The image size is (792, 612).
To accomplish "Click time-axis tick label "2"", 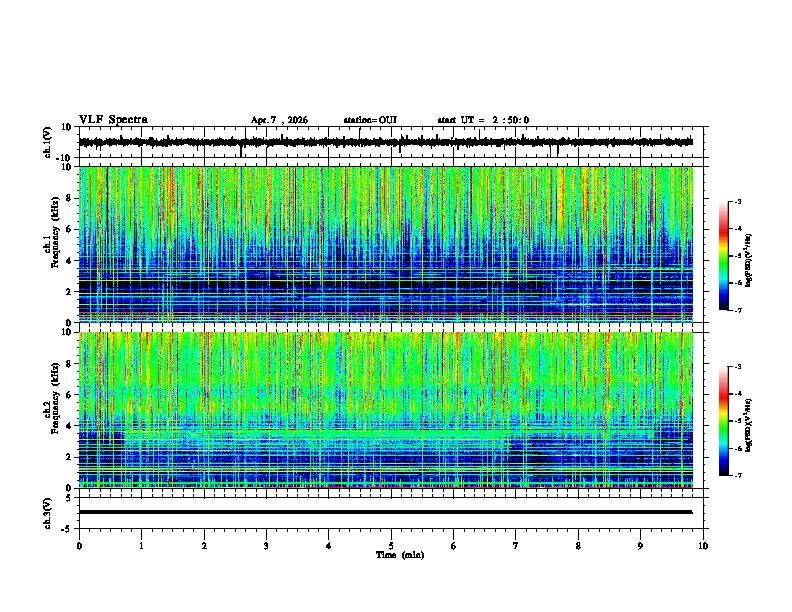I will coord(204,546).
